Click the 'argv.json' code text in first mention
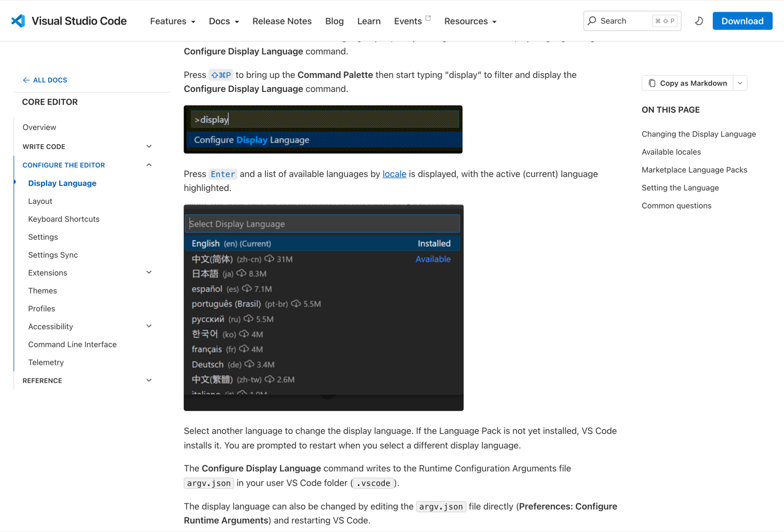 [x=209, y=483]
